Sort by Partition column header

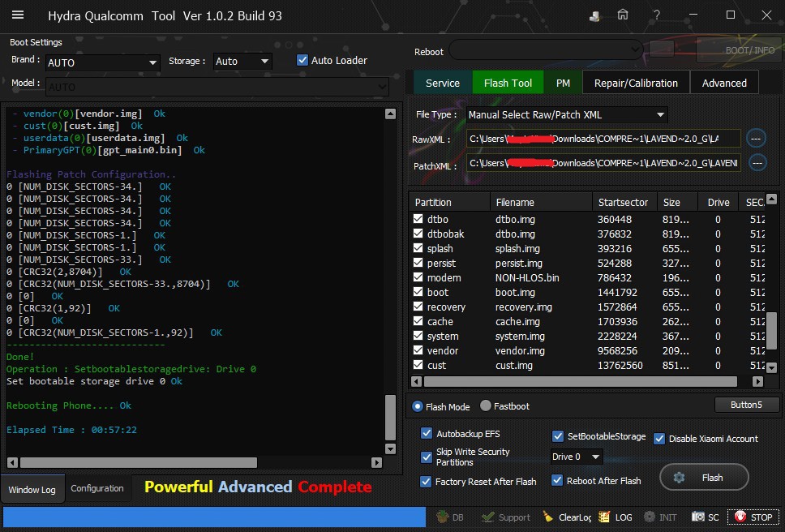(x=449, y=202)
